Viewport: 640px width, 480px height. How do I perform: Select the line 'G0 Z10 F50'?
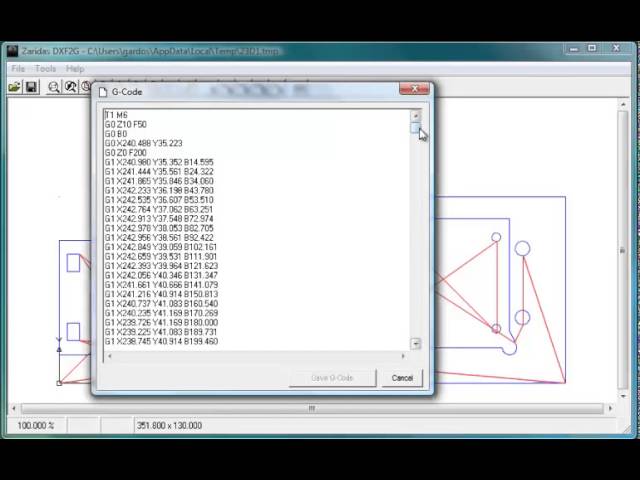click(126, 124)
